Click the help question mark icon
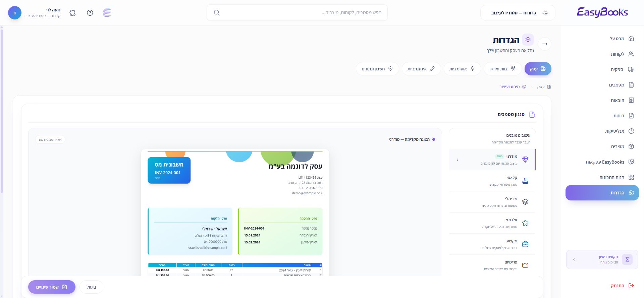 pyautogui.click(x=90, y=13)
